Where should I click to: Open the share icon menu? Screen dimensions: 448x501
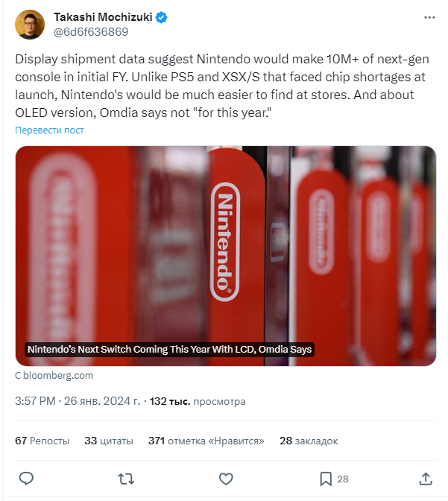point(426,478)
